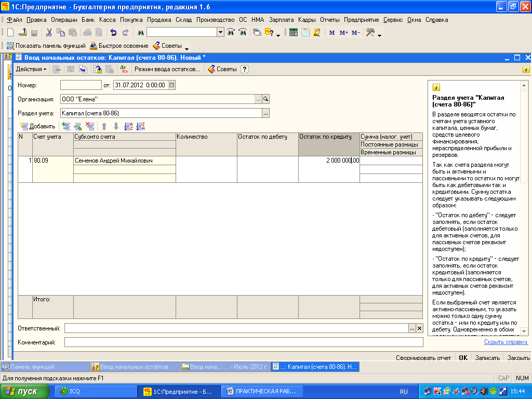Viewport: 532px width, 399px height.
Task: Click the 1C help question icon in toolbar
Action: [x=270, y=33]
